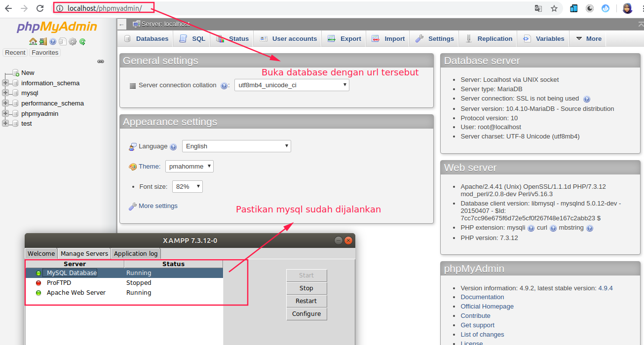The width and height of the screenshot is (644, 345).
Task: Reload navigation panel with green refresh icon
Action: pos(82,41)
